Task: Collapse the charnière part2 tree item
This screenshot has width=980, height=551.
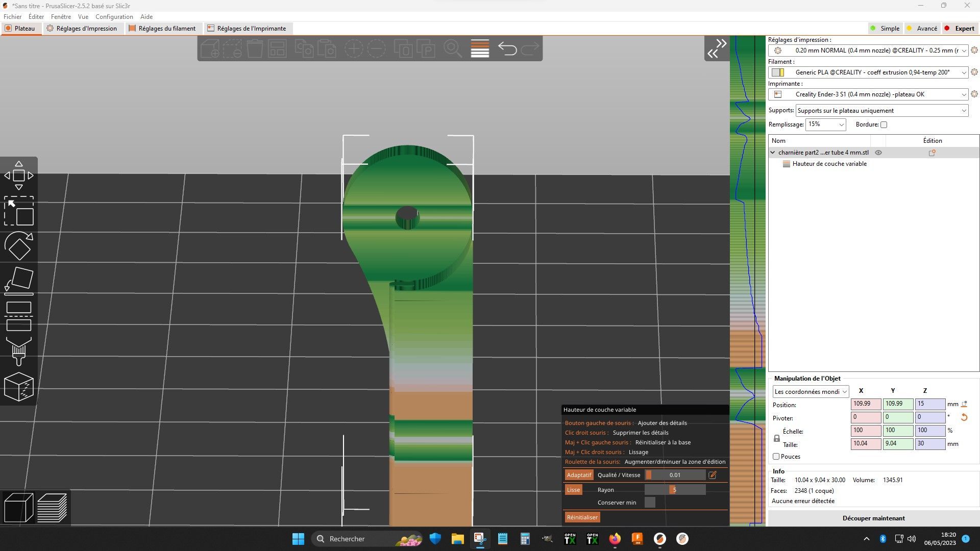Action: (x=773, y=153)
